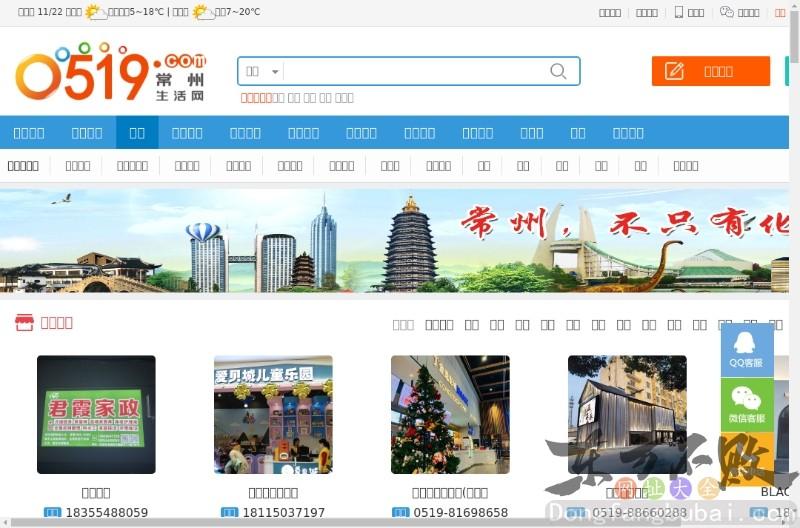This screenshot has height=528, width=800.
Task: Click the WeChat icon in top bar
Action: [727, 12]
